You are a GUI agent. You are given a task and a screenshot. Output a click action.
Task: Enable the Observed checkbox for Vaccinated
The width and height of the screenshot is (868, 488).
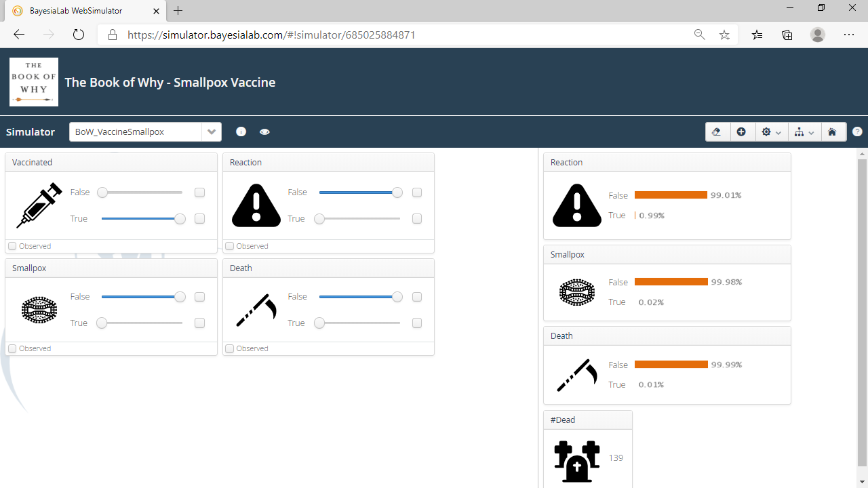[12, 245]
